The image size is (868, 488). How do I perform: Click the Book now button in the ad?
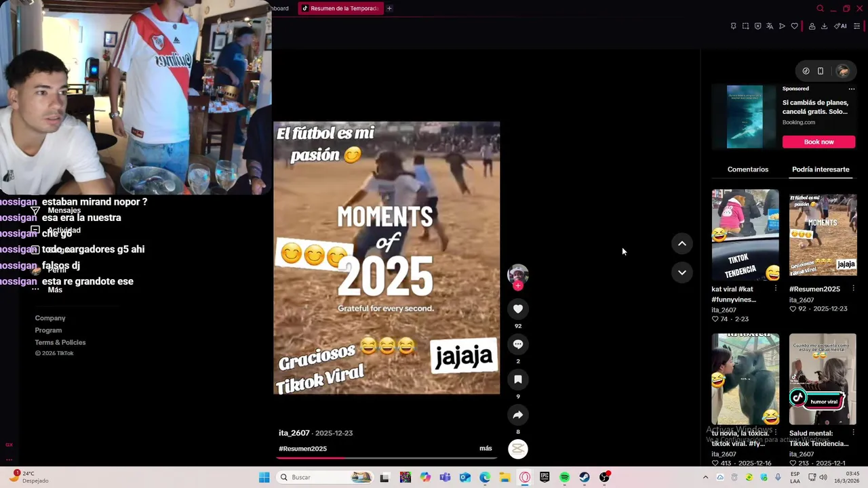coord(818,142)
